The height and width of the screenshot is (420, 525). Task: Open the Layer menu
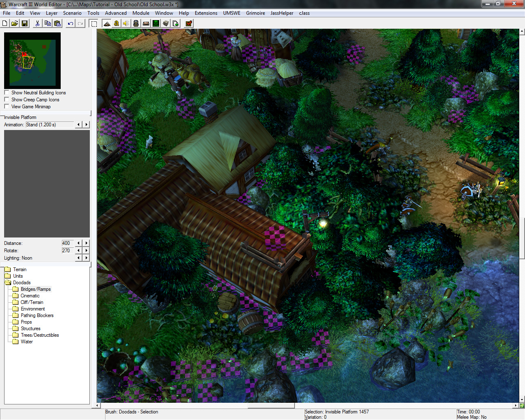click(x=52, y=13)
